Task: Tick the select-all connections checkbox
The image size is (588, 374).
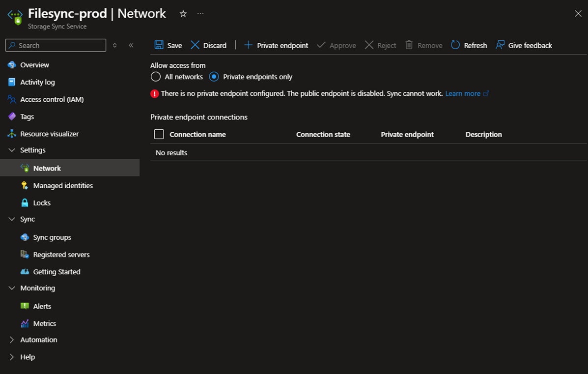Action: (x=159, y=134)
